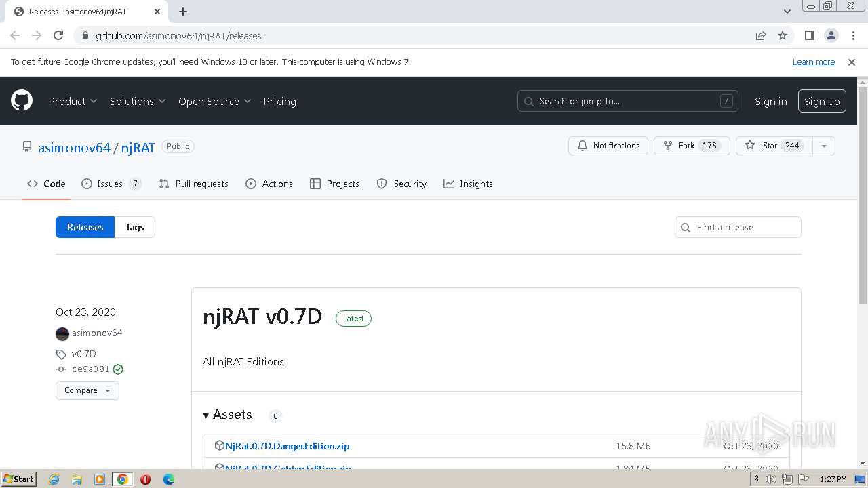Expand the Open Source menu
Screen dimensions: 868x488
pos(214,101)
